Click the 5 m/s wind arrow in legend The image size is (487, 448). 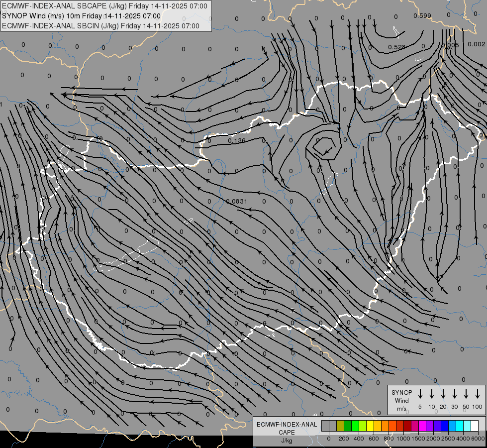point(420,394)
